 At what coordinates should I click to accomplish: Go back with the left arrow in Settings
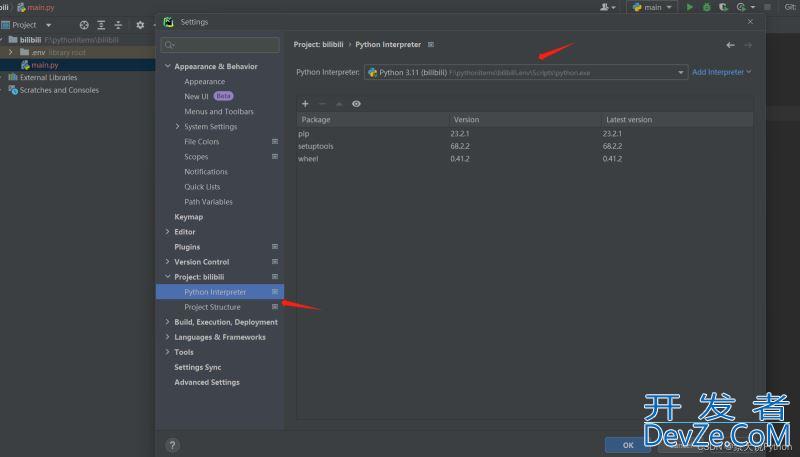click(731, 45)
